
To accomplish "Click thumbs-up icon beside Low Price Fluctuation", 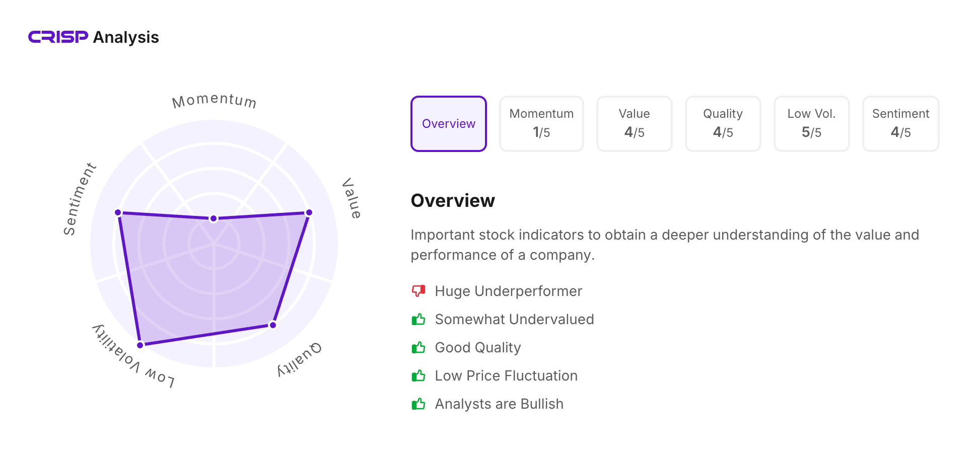I will pos(418,376).
